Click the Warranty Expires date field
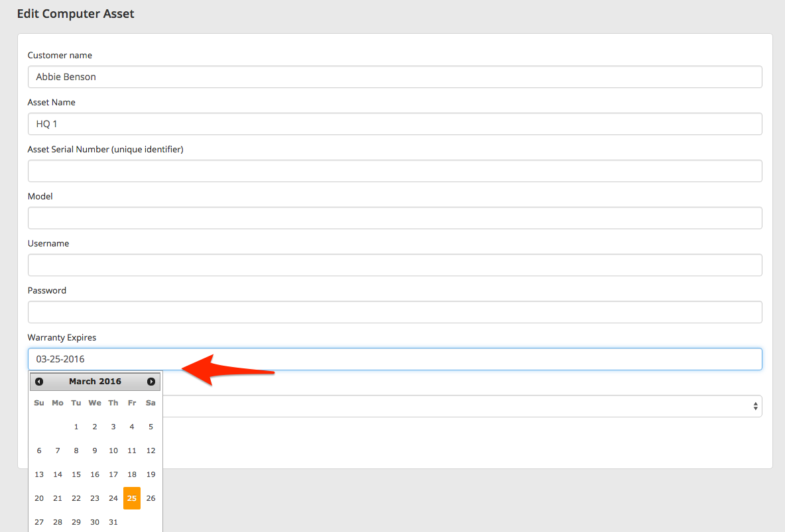The height and width of the screenshot is (532, 785). click(394, 359)
